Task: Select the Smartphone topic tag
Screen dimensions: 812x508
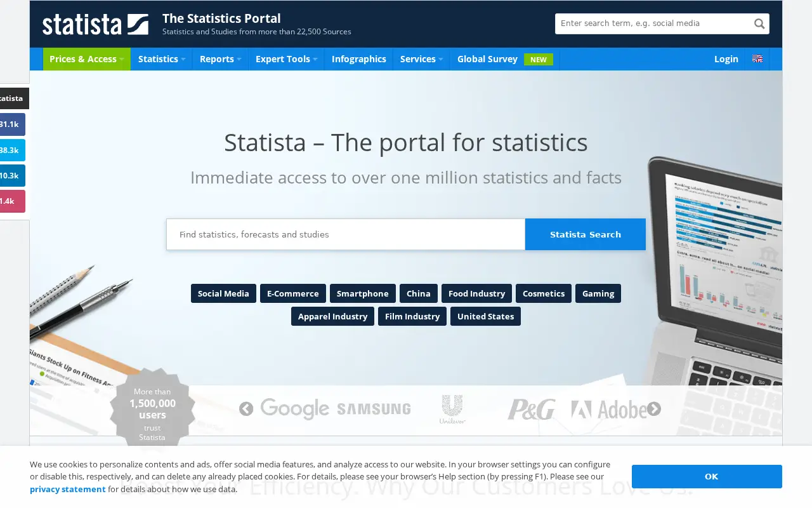Action: pos(363,293)
